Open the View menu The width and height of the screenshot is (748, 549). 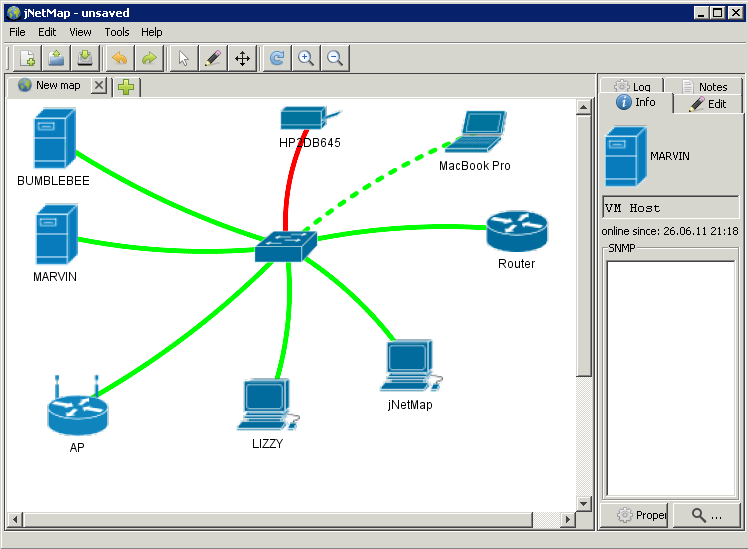tap(80, 32)
